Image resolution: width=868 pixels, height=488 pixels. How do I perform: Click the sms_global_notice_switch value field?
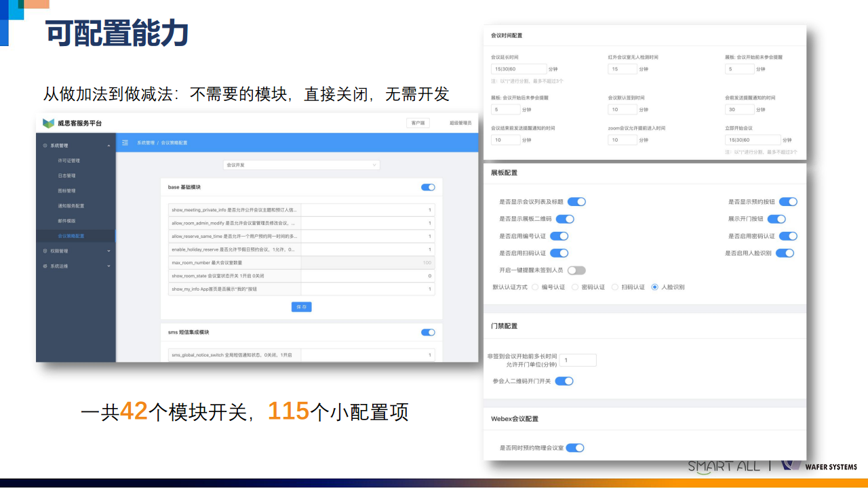[368, 354]
